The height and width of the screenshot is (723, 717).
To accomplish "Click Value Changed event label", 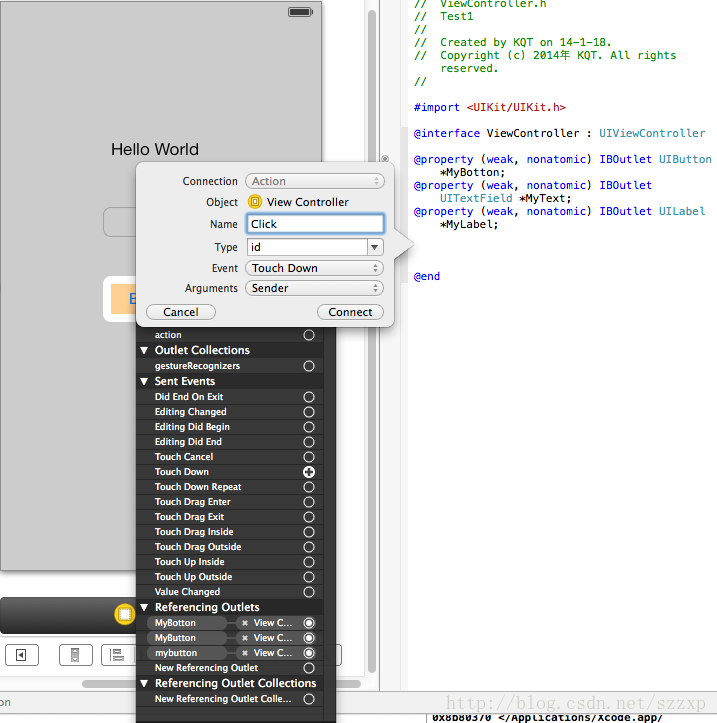I will [187, 592].
